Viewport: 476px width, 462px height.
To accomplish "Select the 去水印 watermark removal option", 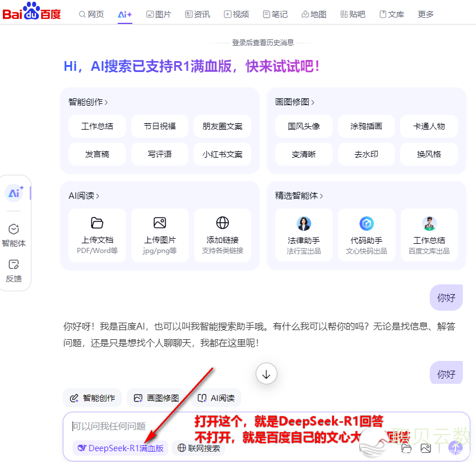I will [366, 154].
